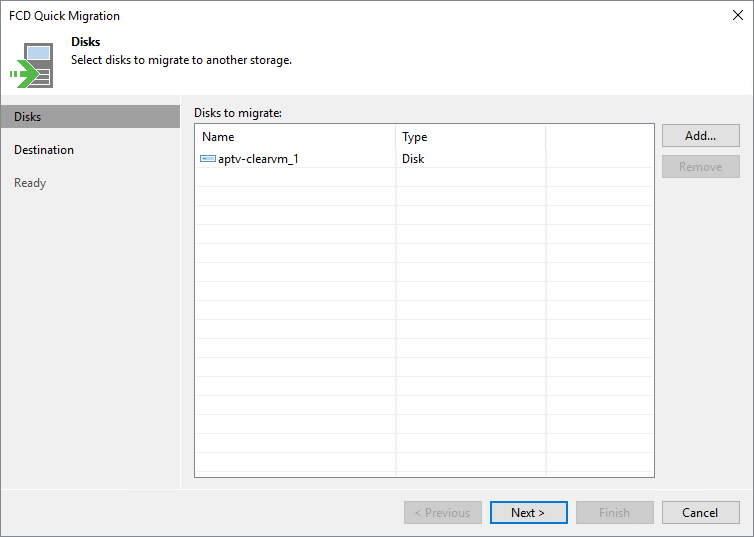754x537 pixels.
Task: Click the 'Disks to migrate:' label
Action: pos(238,113)
